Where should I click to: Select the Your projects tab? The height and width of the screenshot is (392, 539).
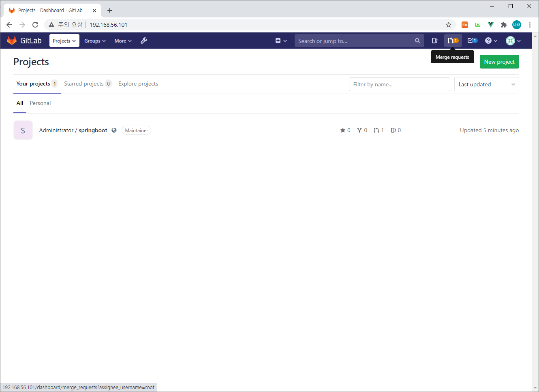click(36, 84)
